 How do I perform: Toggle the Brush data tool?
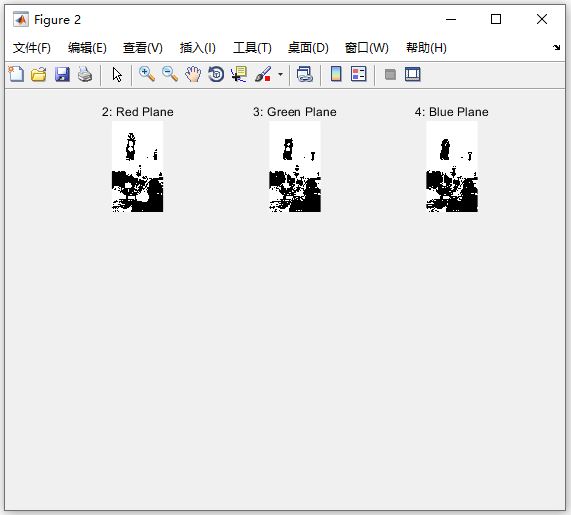[x=263, y=74]
